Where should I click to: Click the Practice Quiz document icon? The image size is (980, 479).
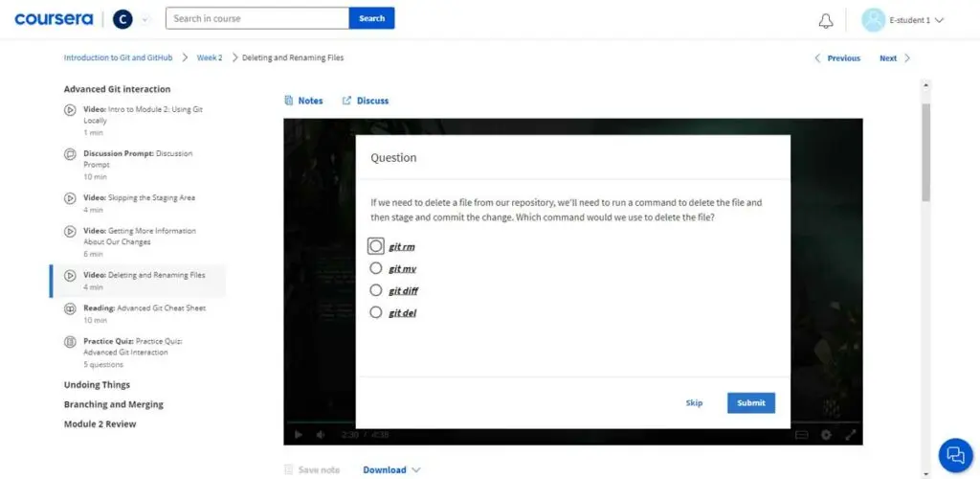(x=70, y=342)
